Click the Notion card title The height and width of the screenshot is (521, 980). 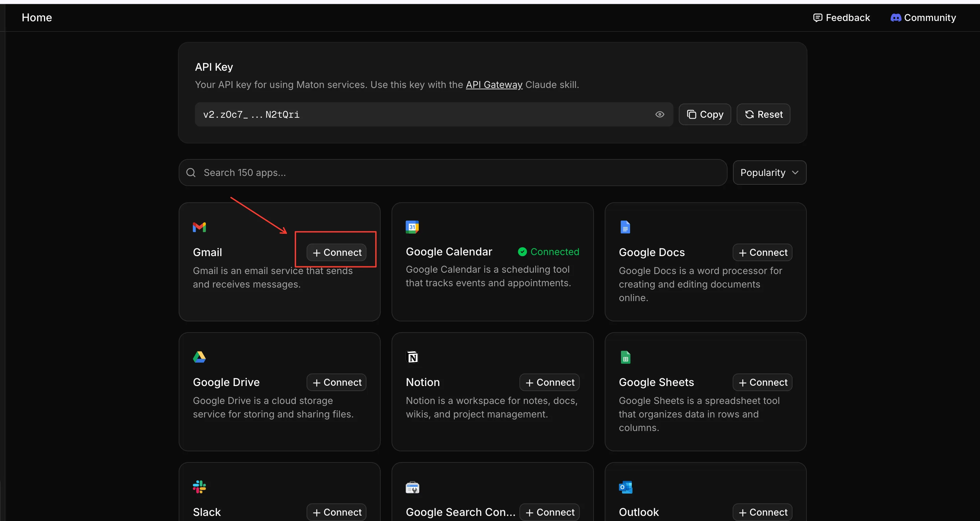(x=423, y=382)
